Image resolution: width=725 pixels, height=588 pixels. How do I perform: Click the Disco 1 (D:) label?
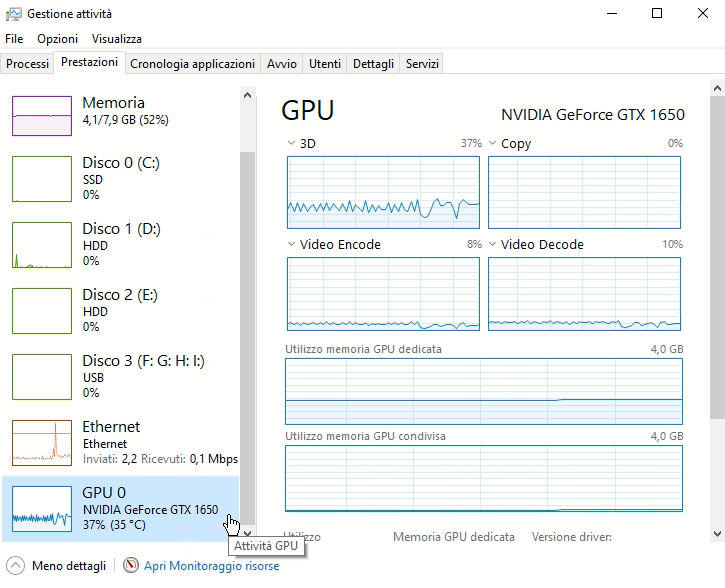pos(121,229)
